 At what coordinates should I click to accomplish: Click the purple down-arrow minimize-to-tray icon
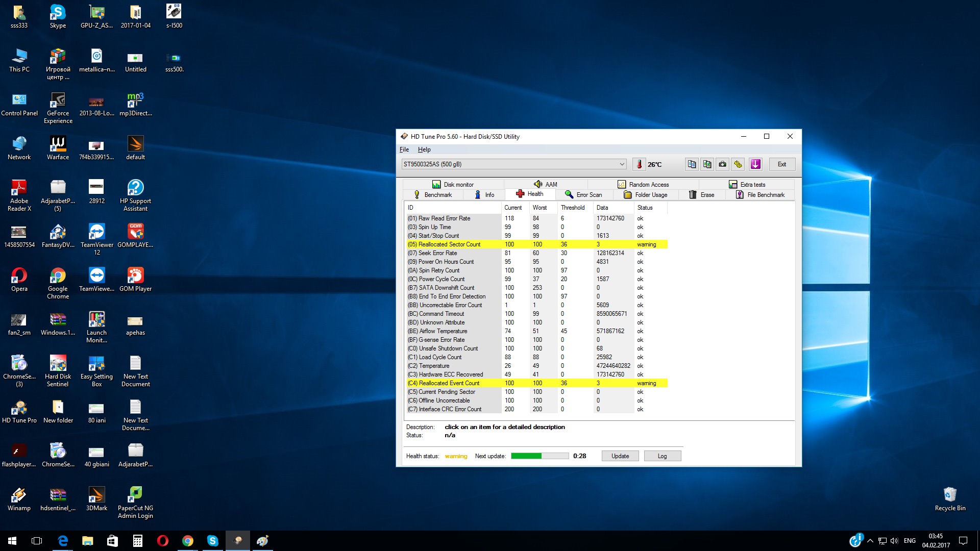pyautogui.click(x=755, y=164)
